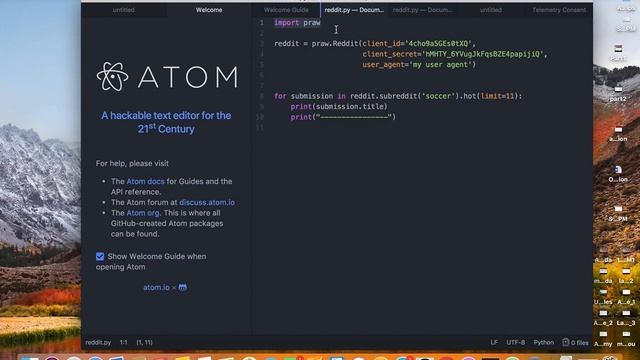Select the O...ion desktop file icon
This screenshot has width=640, height=360.
coord(618,173)
